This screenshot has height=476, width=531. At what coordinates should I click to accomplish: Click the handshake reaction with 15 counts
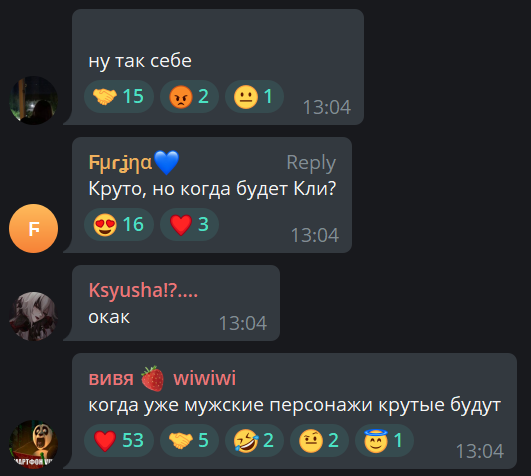119,96
